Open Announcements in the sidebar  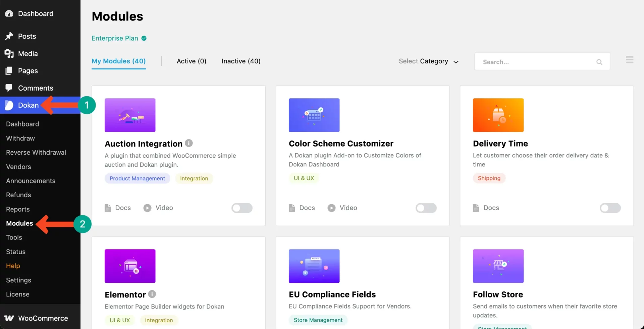[31, 181]
